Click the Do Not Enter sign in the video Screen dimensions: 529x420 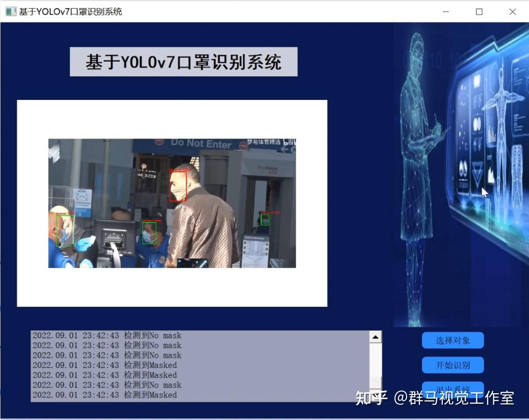pyautogui.click(x=200, y=144)
